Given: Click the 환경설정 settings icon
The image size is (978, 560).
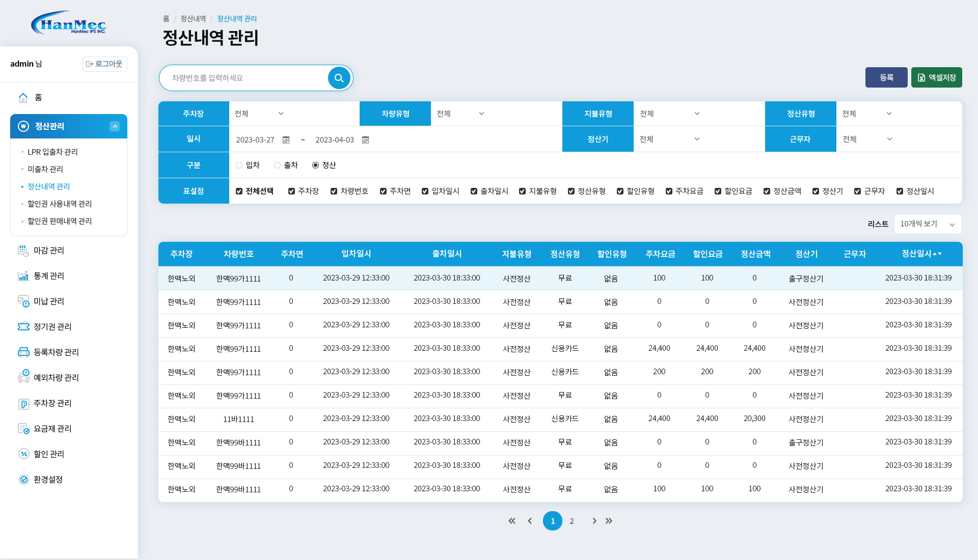Looking at the screenshot, I should pos(24,479).
